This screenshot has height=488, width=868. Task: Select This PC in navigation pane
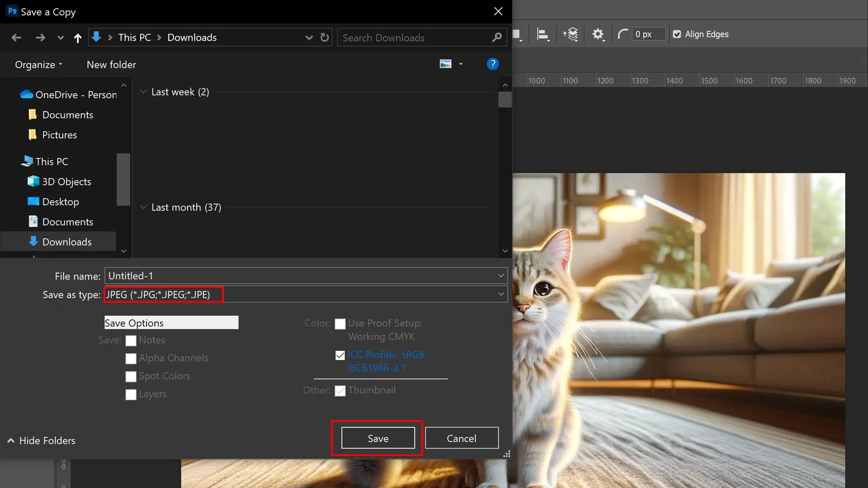click(x=45, y=161)
